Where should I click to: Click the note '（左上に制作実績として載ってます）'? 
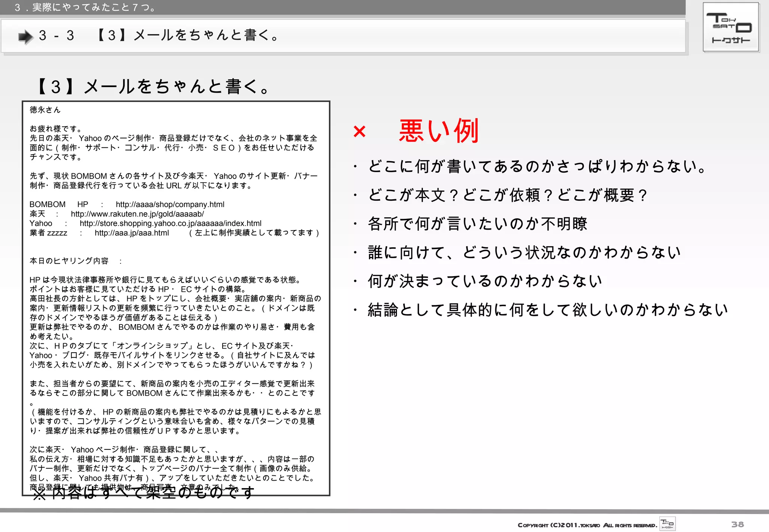pyautogui.click(x=254, y=233)
